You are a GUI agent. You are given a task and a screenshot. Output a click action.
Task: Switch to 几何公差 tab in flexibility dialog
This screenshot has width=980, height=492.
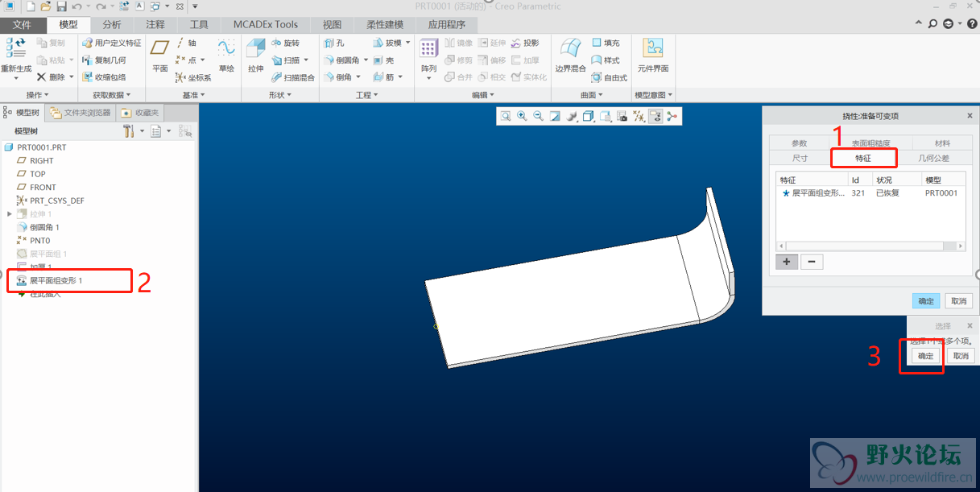[933, 158]
